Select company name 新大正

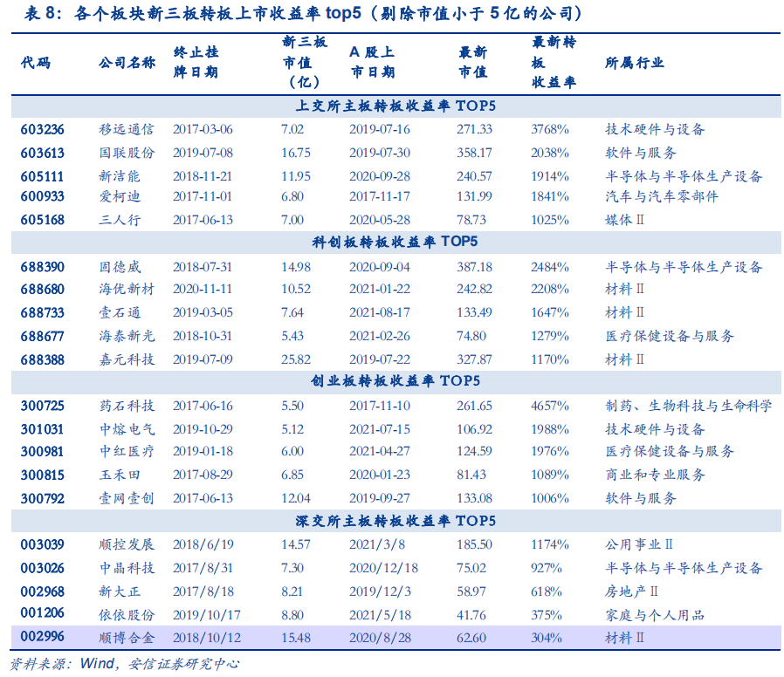120,592
